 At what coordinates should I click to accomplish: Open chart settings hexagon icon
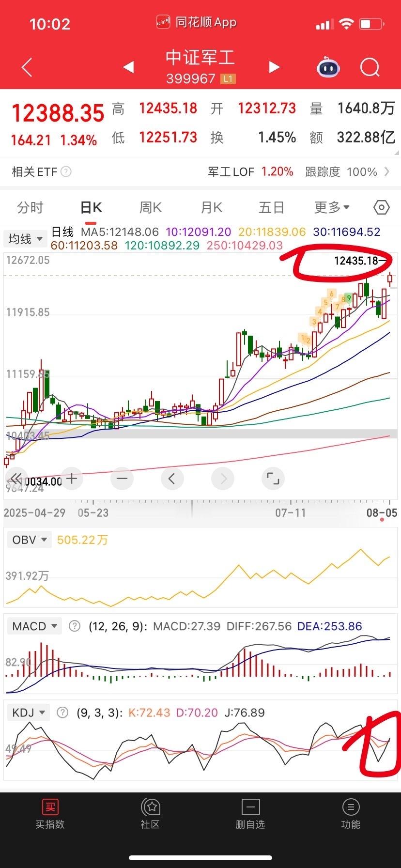(x=382, y=208)
